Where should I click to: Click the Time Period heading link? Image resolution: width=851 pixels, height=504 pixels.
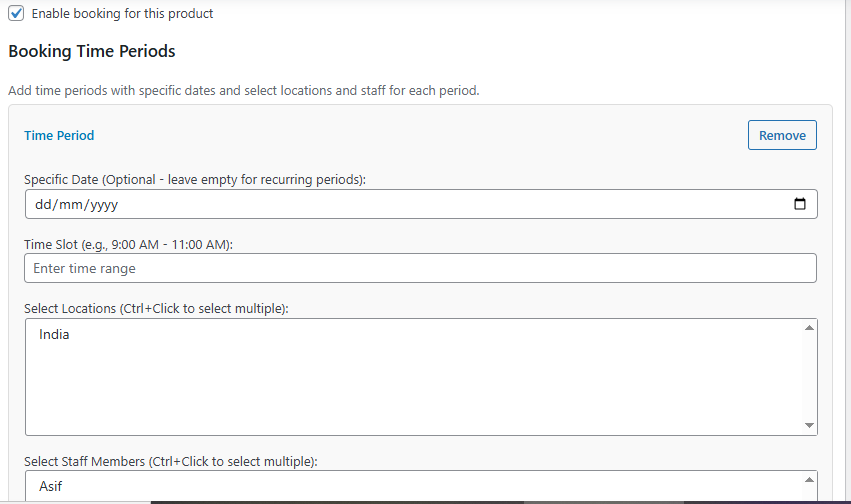[59, 135]
